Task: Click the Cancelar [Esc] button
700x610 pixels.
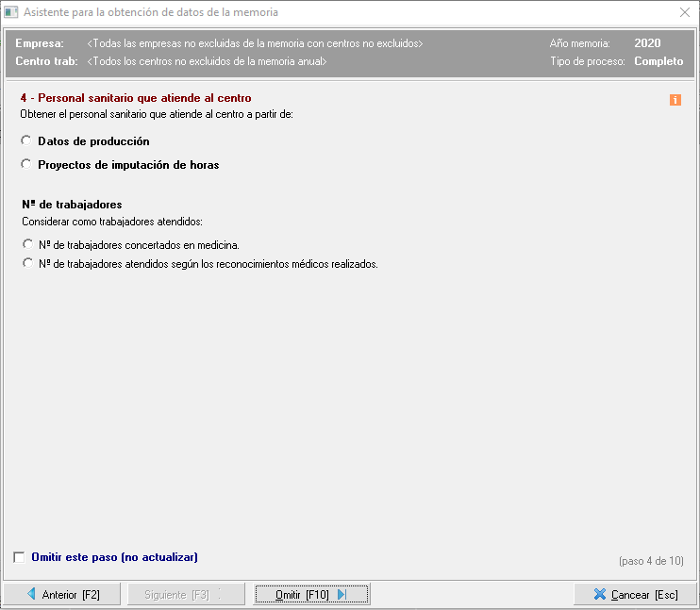Action: pyautogui.click(x=635, y=594)
